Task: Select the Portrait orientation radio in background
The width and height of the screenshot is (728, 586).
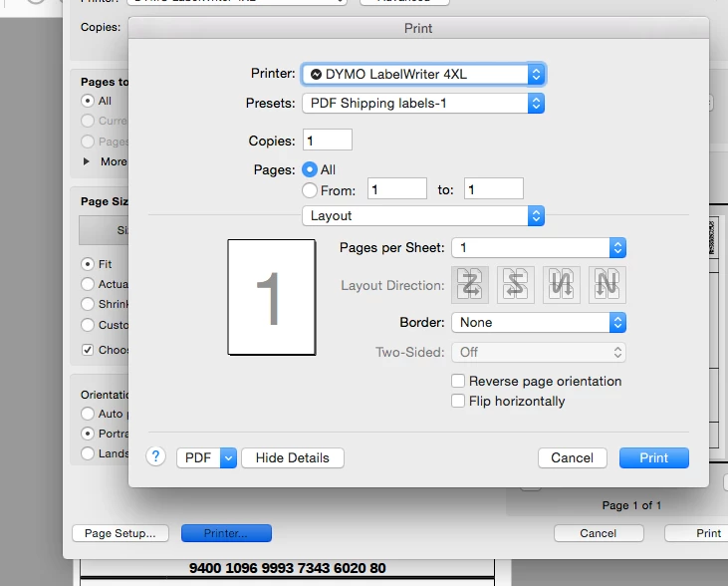Action: pos(88,434)
